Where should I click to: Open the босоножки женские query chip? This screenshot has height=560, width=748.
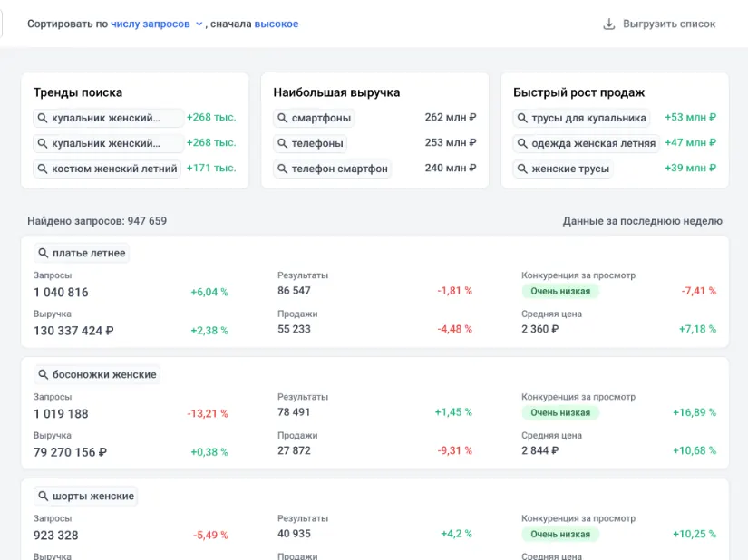coord(97,374)
